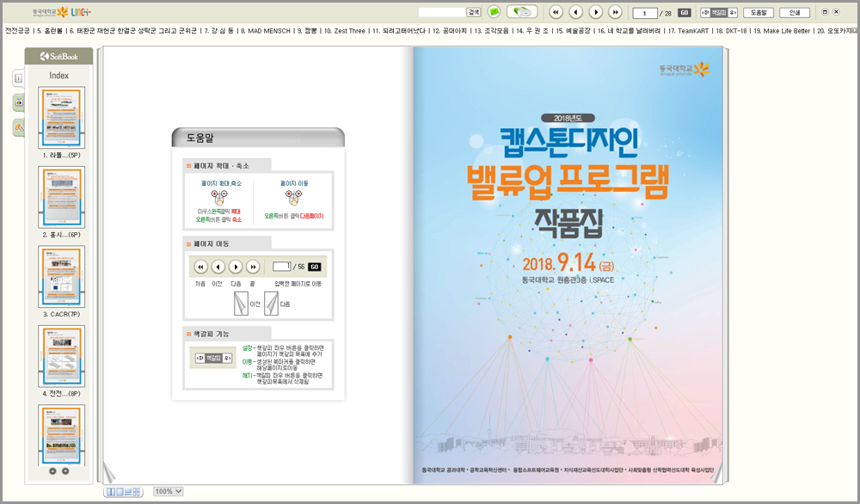Go to first page with top rewind button
Screen dimensions: 860x504
pyautogui.click(x=556, y=12)
